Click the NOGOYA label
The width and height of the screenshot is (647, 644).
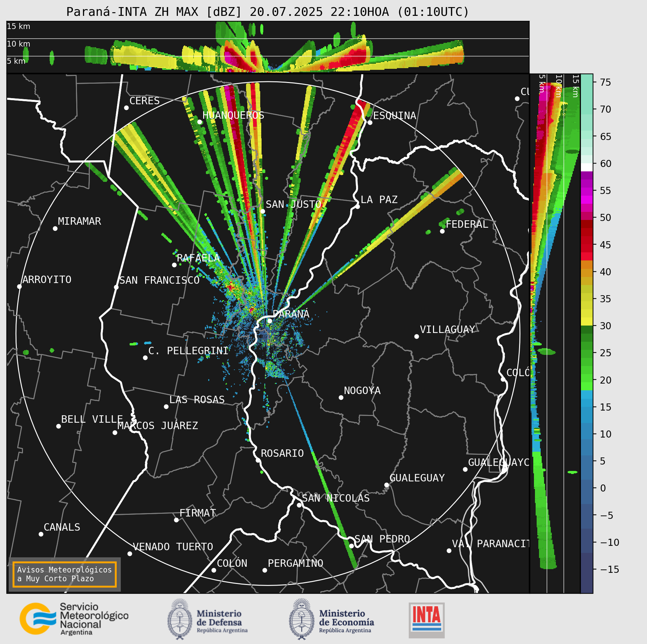(x=362, y=390)
